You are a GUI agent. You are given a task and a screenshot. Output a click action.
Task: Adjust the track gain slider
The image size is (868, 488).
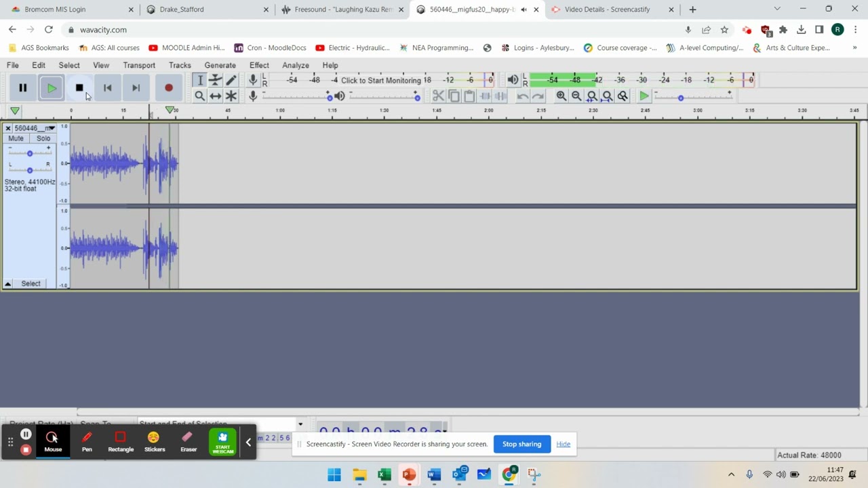[x=29, y=153]
